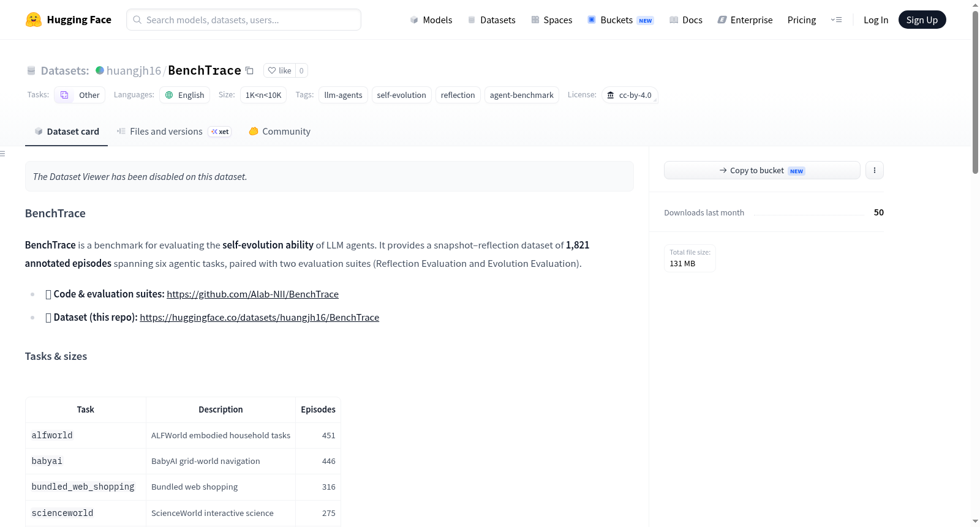Click the llm-agents tag
This screenshot has width=980, height=527.
coord(343,95)
